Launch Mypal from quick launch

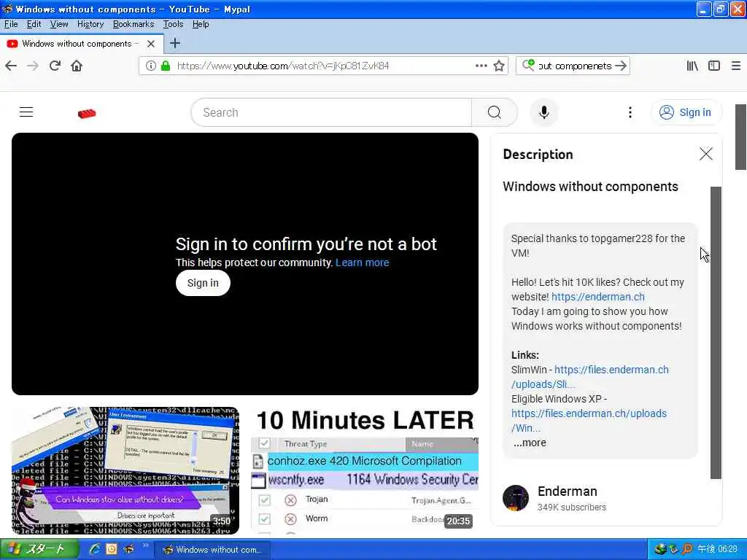click(x=128, y=549)
